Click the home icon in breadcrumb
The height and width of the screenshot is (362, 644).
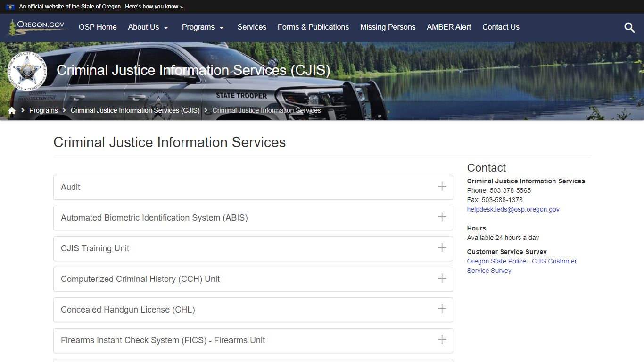tap(12, 111)
